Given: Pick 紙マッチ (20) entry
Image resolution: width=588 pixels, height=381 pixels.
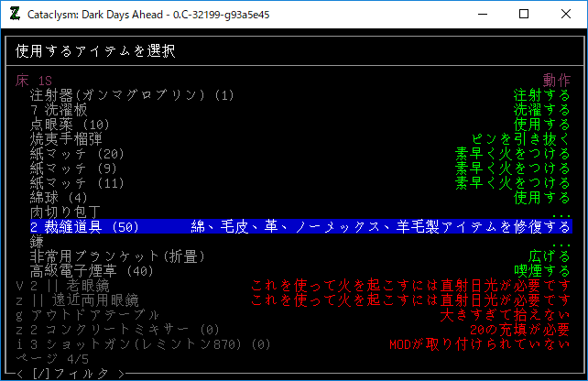Looking at the screenshot, I should [77, 153].
